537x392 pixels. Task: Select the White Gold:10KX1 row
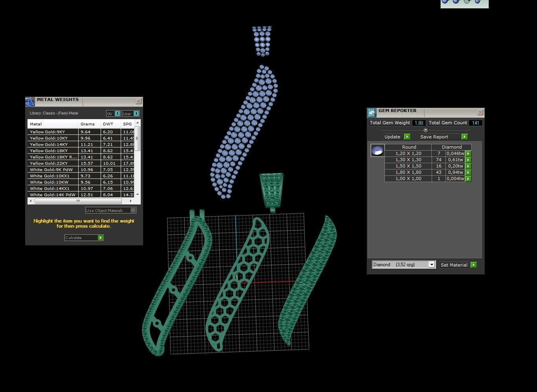pos(81,176)
